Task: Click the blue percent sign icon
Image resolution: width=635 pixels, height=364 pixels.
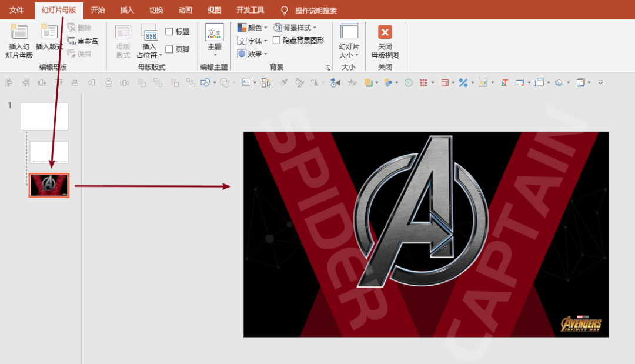Action: click(x=463, y=82)
